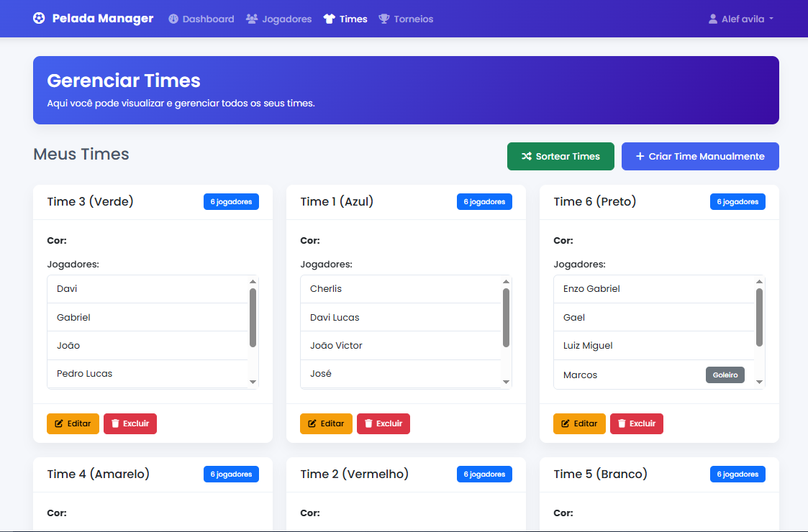Click the Goleiro badge next to Marcos

(x=725, y=375)
